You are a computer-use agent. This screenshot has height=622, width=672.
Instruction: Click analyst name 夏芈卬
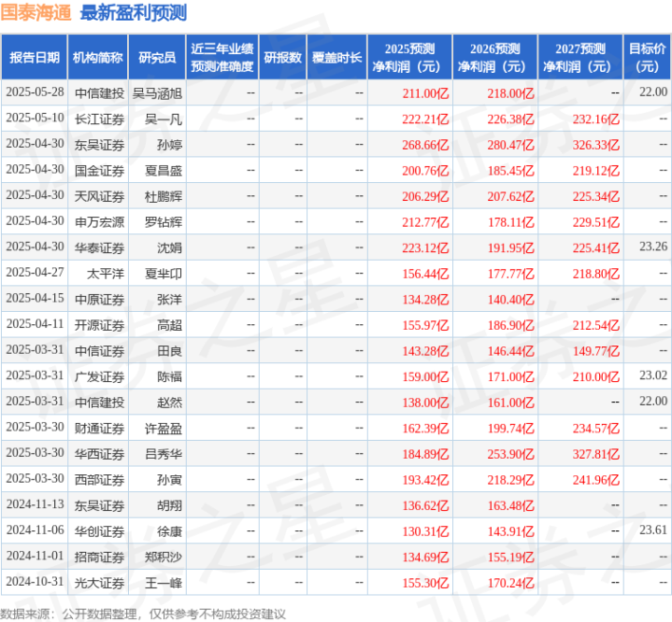coord(164,274)
